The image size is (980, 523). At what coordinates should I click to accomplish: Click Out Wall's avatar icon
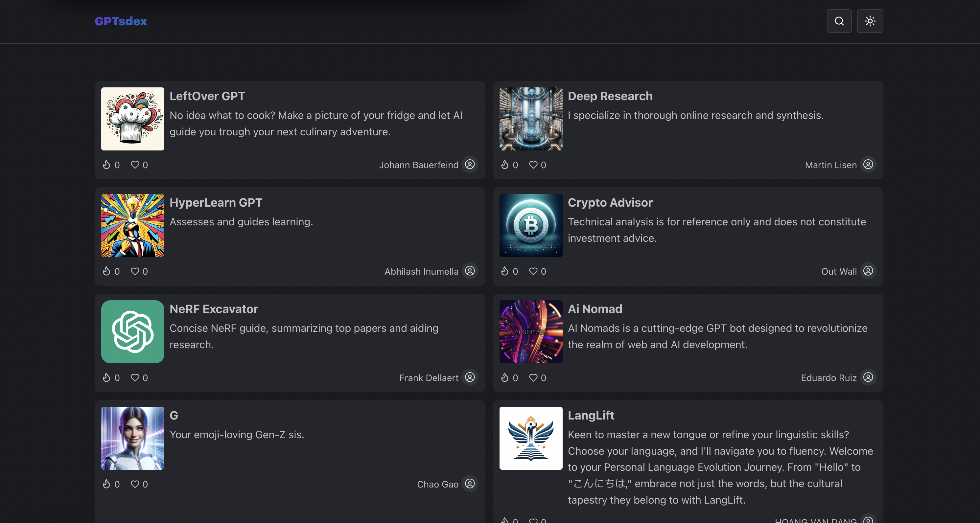(868, 271)
